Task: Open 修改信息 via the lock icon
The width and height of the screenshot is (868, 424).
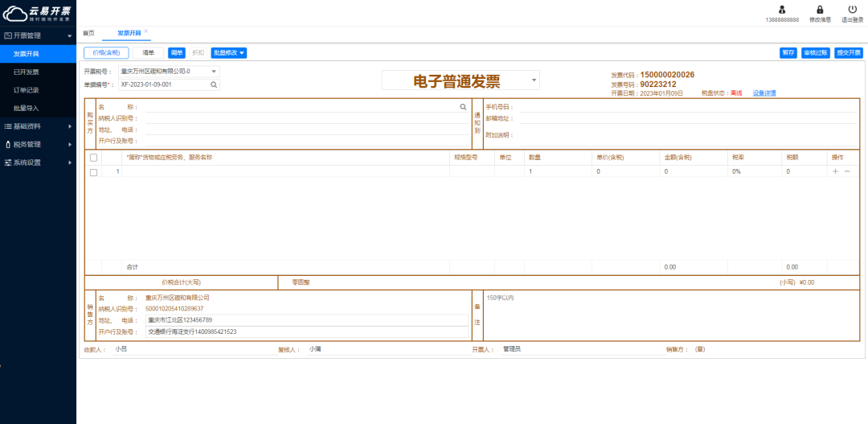Action: coord(820,10)
